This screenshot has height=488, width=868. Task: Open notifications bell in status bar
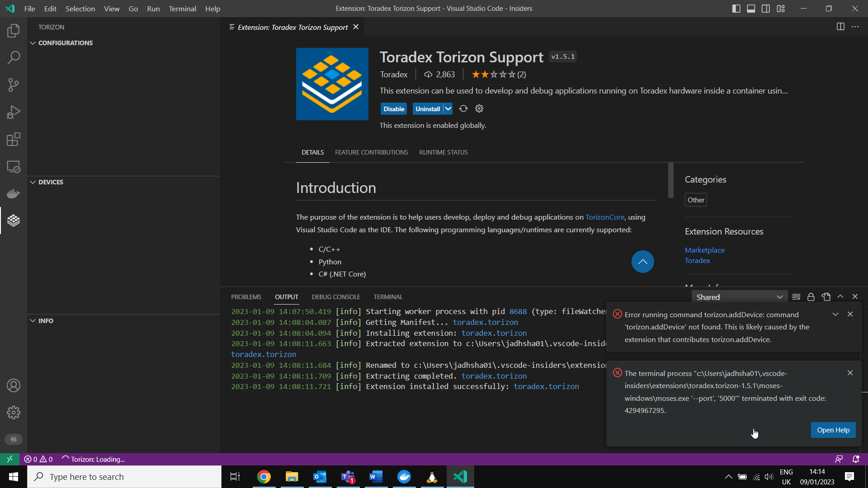click(856, 459)
